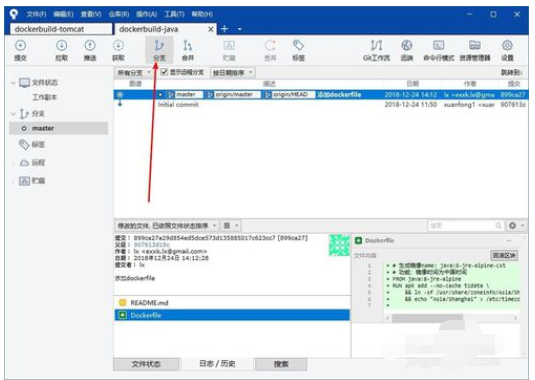Open the file list view mode dropdown

coord(231,225)
